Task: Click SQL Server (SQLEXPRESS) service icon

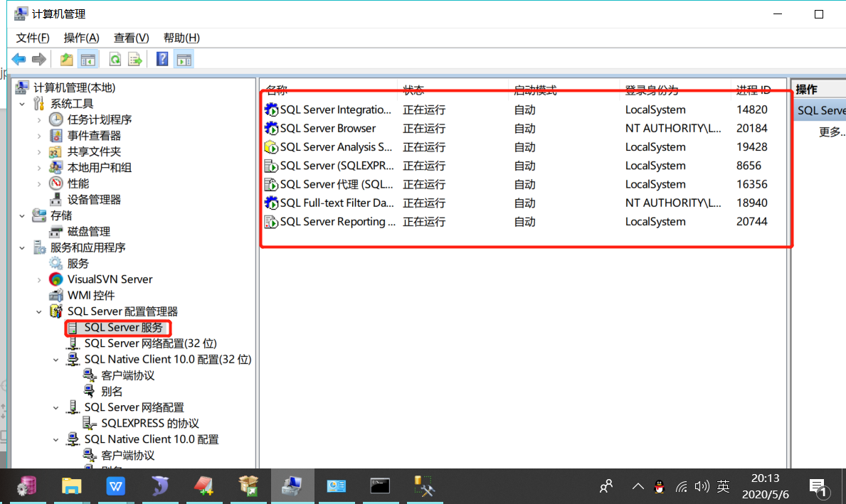Action: click(271, 166)
